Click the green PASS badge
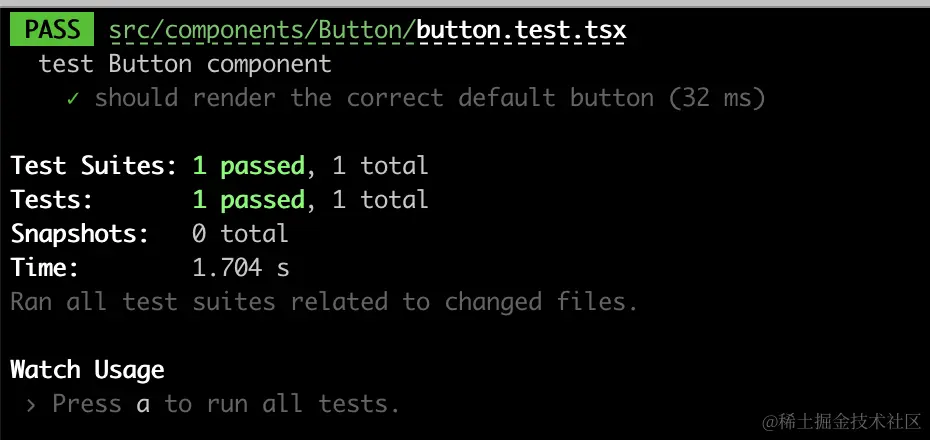 pyautogui.click(x=52, y=30)
